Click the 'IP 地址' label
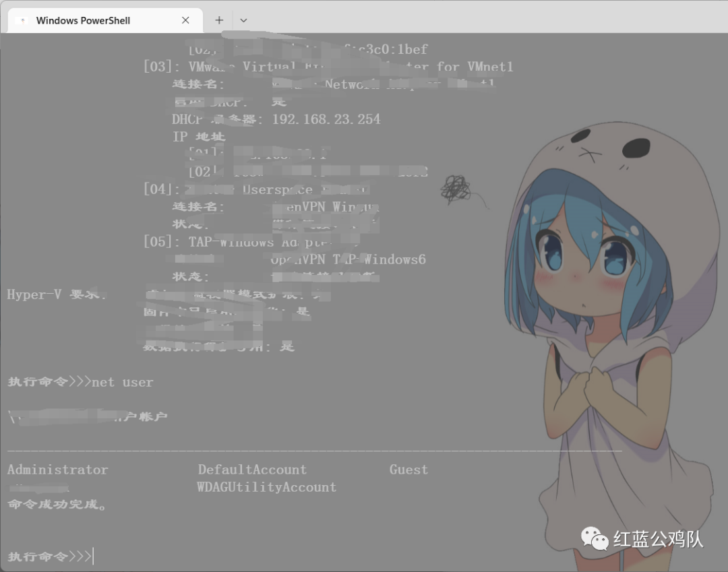728x572 pixels. 199,137
